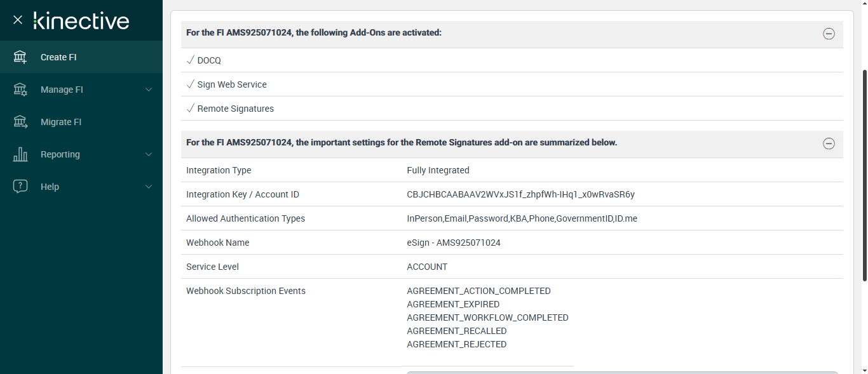
Task: Expand the Manage FI submenu chevron
Action: (149, 90)
